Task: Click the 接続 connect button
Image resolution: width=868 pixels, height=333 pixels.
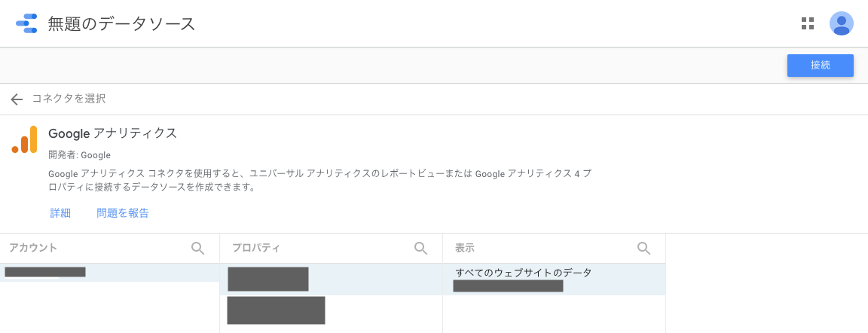Action: 821,66
